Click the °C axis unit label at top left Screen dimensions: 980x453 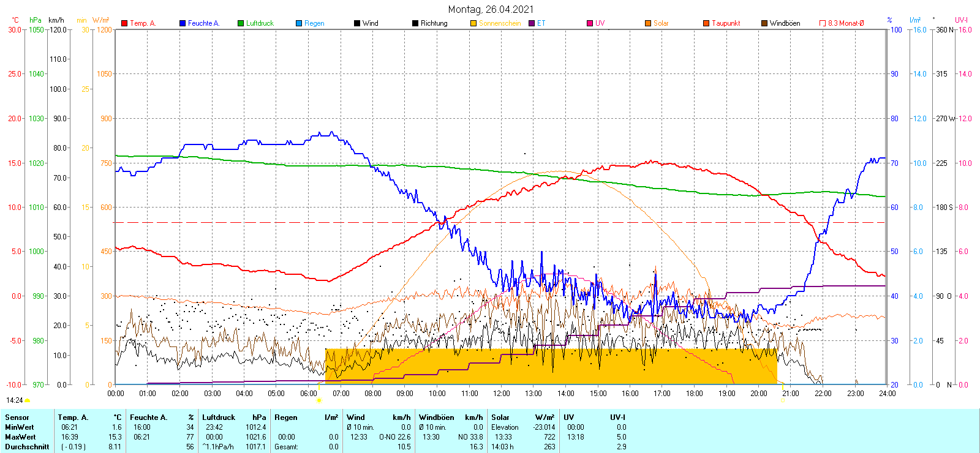15,20
